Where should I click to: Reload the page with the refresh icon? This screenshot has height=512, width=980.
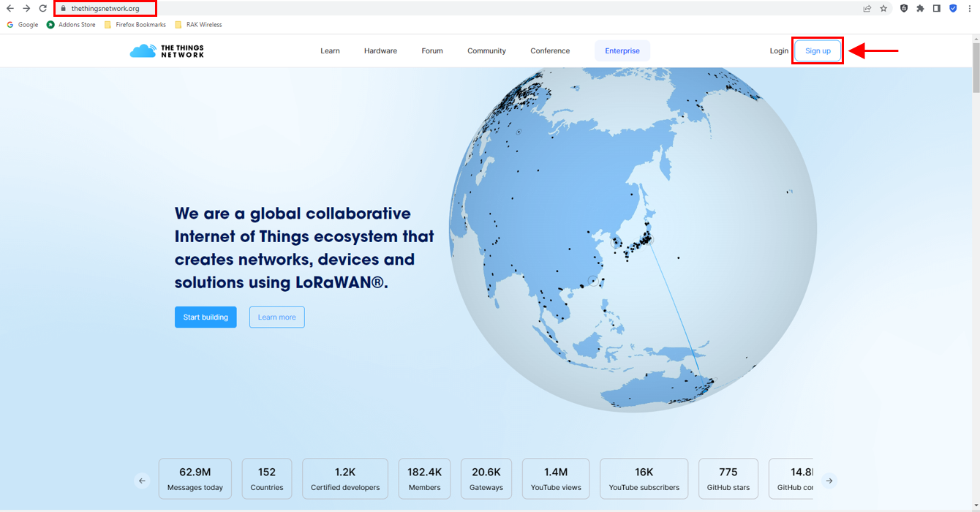point(43,9)
